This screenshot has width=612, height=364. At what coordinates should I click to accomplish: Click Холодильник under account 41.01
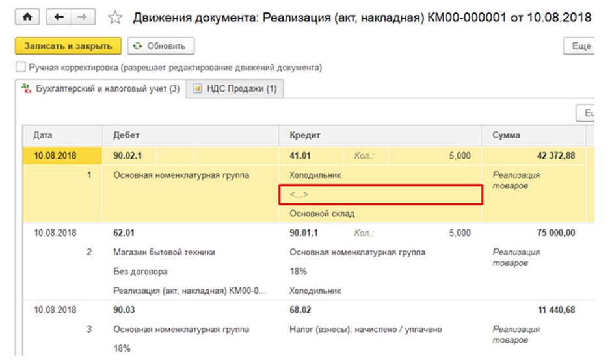click(315, 175)
